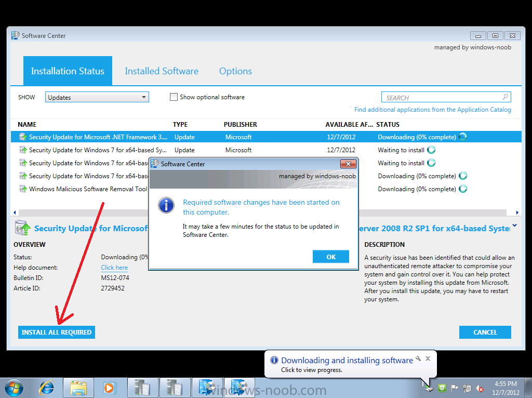Image resolution: width=532 pixels, height=398 pixels.
Task: Click the large update icon in the details pane heading
Action: pos(23,228)
